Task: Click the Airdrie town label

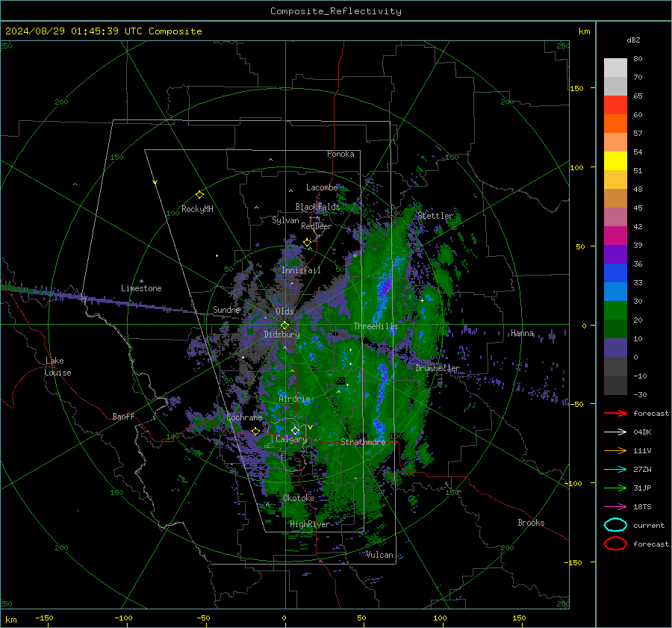Action: click(x=294, y=399)
